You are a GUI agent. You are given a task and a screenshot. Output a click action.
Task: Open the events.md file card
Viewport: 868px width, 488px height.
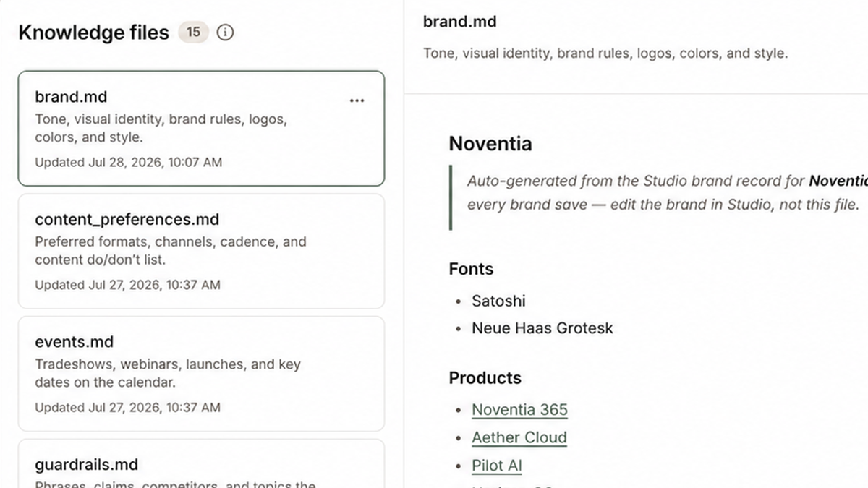[201, 374]
